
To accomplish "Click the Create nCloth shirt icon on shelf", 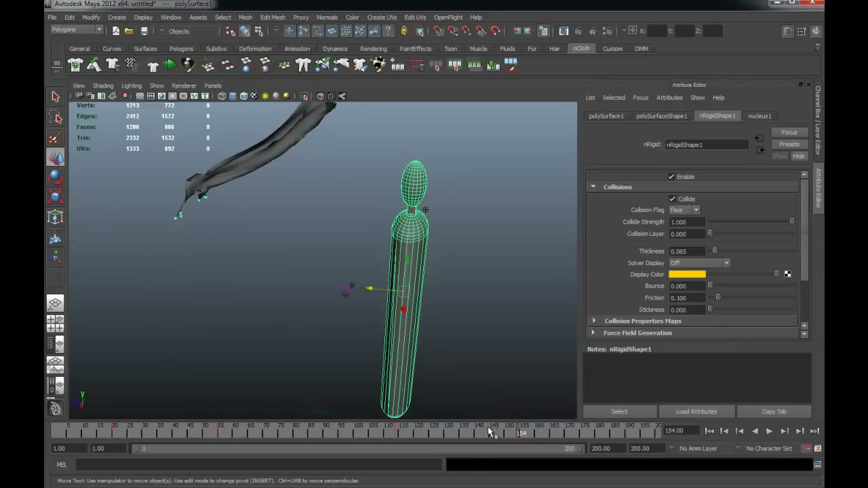I will point(75,65).
